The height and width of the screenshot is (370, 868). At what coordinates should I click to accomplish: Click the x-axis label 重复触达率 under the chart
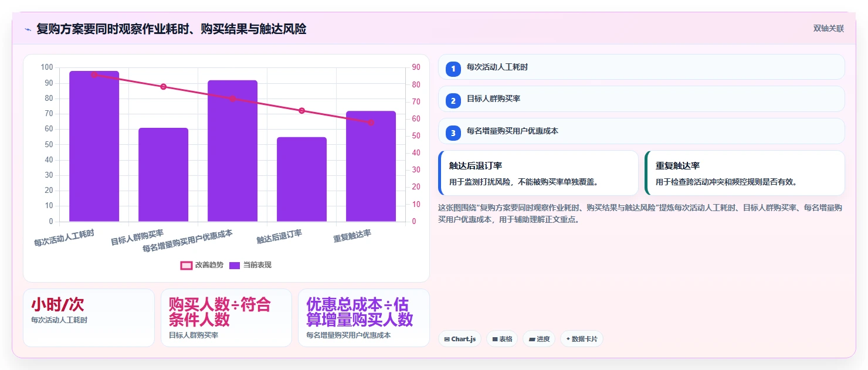coord(352,236)
